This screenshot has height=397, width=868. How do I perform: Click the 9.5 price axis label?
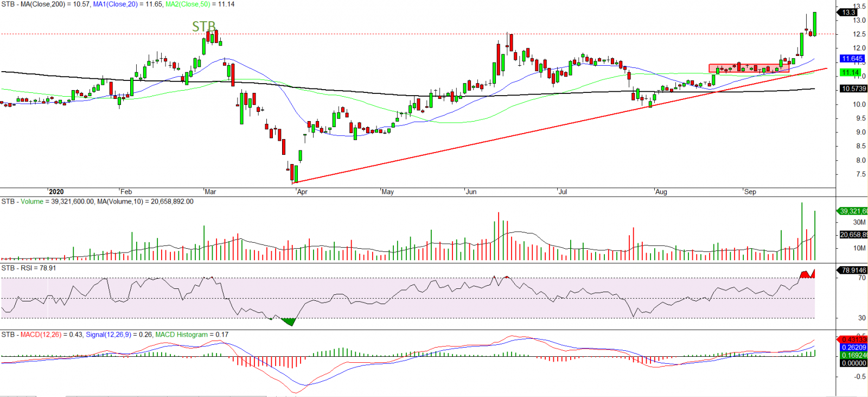point(860,118)
